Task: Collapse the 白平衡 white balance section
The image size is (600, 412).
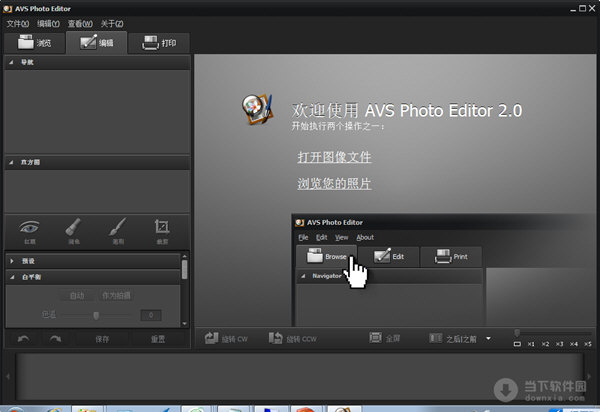Action: pos(12,277)
